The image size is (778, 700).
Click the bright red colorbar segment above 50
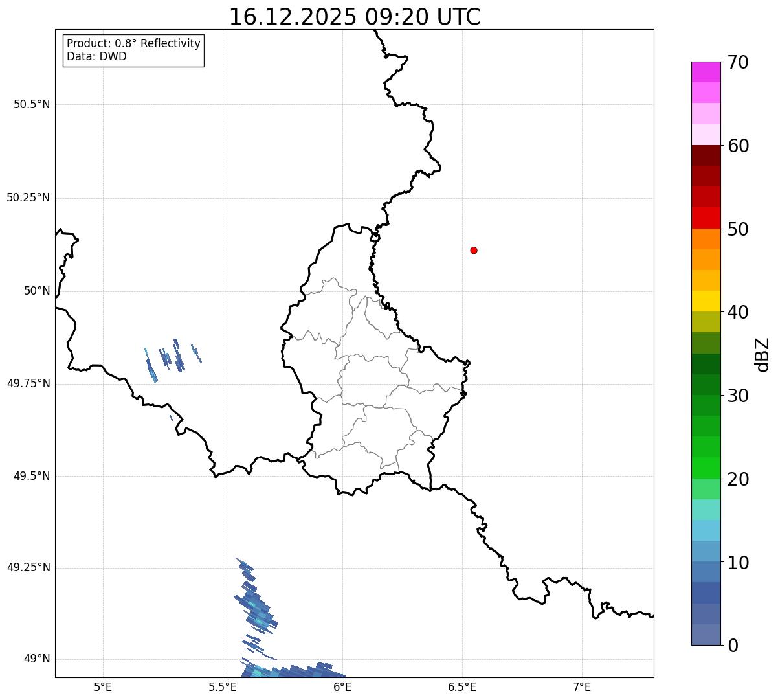(x=706, y=218)
